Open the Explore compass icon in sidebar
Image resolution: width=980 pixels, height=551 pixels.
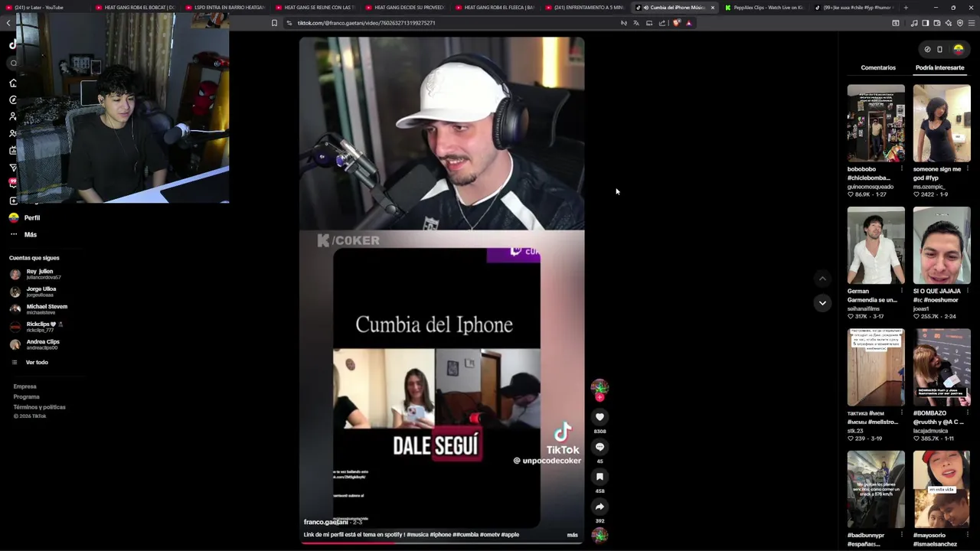point(13,99)
